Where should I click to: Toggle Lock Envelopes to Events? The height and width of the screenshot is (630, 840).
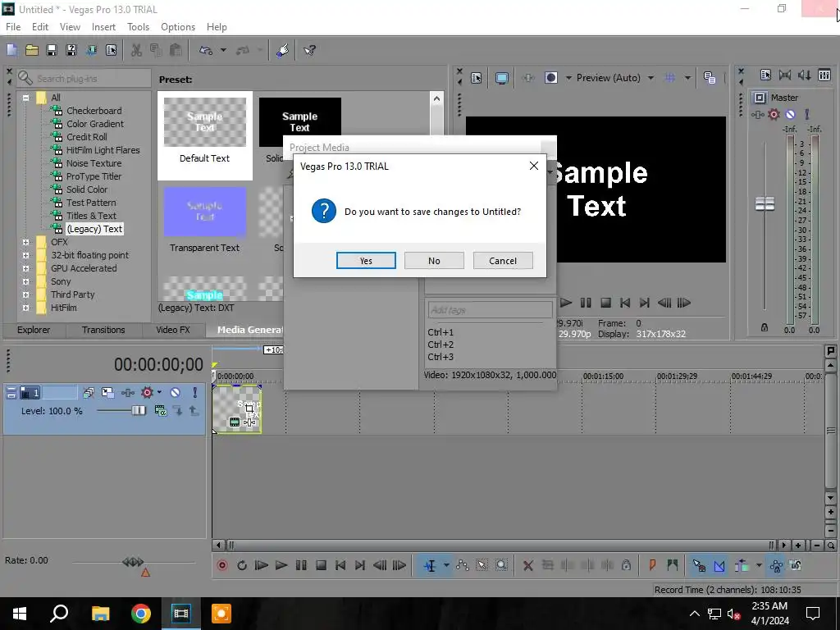[x=775, y=565]
